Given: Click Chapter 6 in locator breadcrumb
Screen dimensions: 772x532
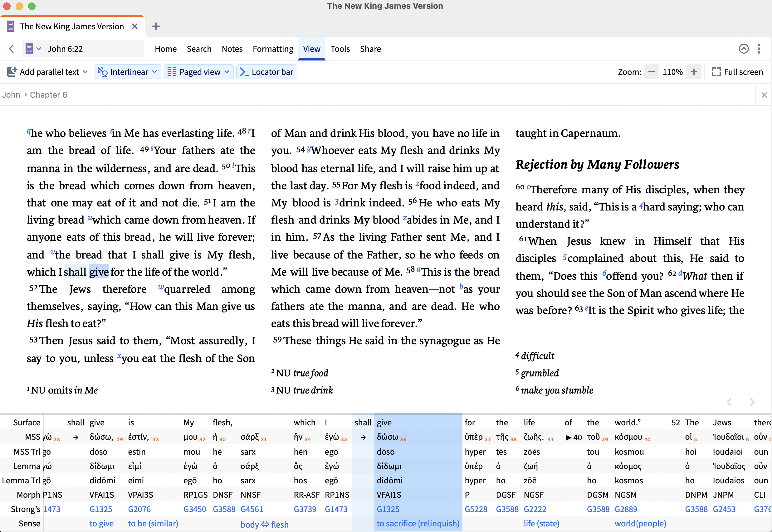Looking at the screenshot, I should point(49,95).
